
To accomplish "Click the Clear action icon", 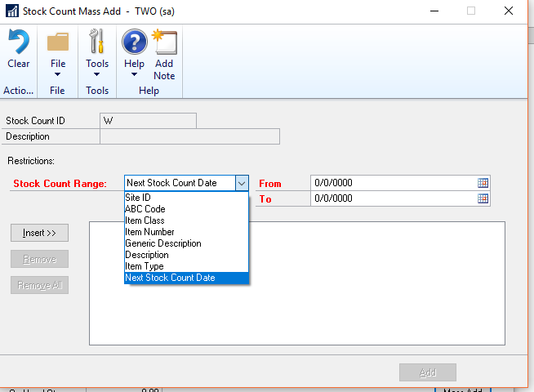I will [18, 42].
